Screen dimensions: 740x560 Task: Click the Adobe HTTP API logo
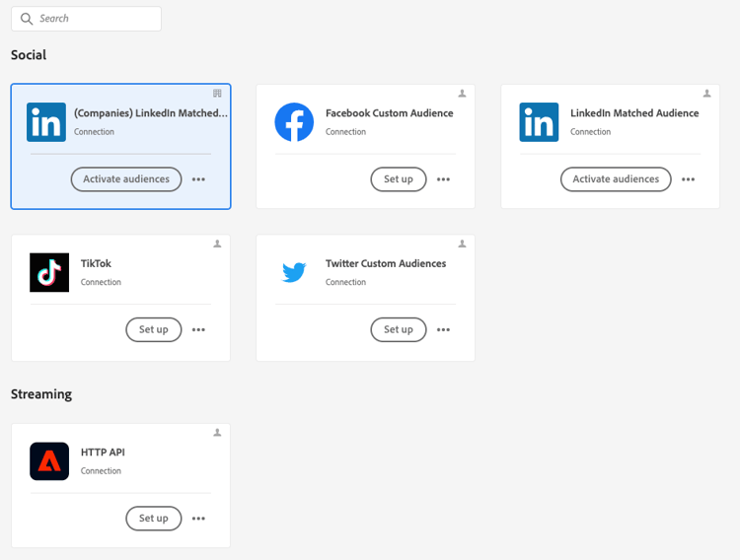tap(49, 461)
